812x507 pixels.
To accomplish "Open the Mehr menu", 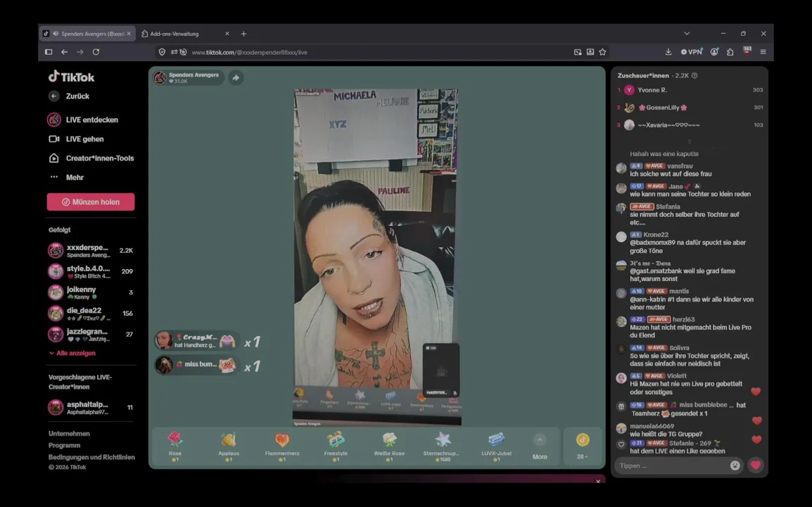I will point(66,177).
